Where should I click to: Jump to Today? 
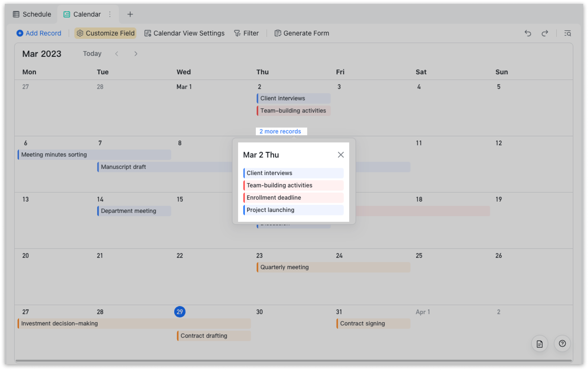[92, 54]
